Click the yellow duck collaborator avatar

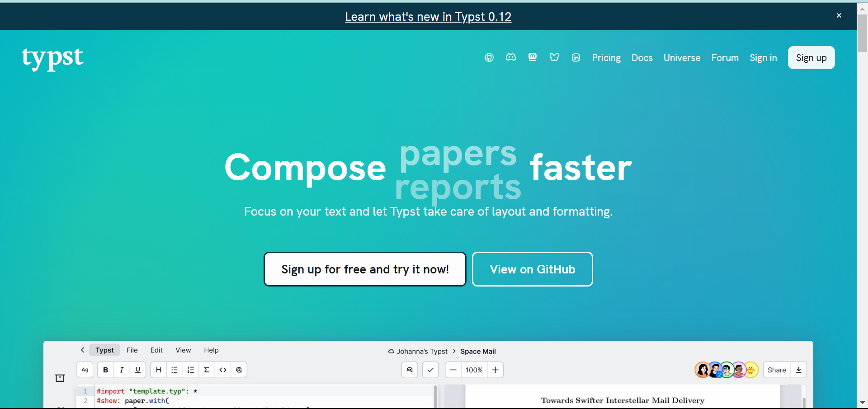[751, 370]
